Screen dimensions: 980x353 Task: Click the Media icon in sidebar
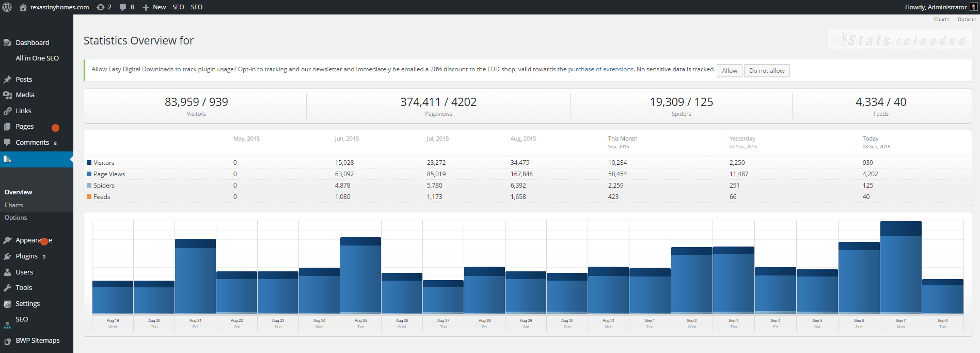pos(7,95)
